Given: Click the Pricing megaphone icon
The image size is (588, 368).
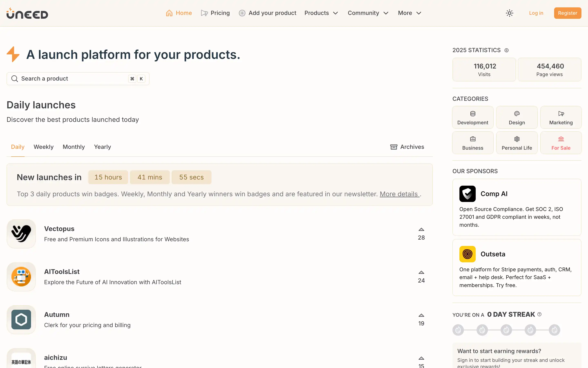Looking at the screenshot, I should coord(204,13).
